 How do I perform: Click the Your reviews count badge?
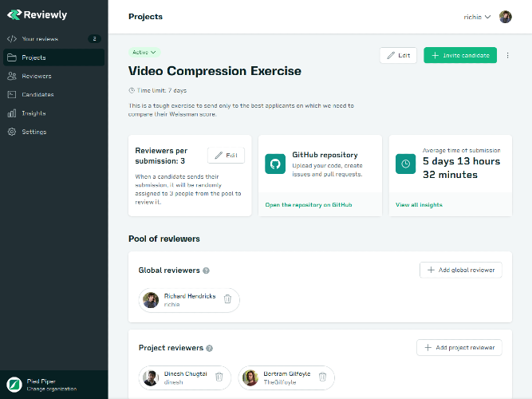(x=94, y=39)
